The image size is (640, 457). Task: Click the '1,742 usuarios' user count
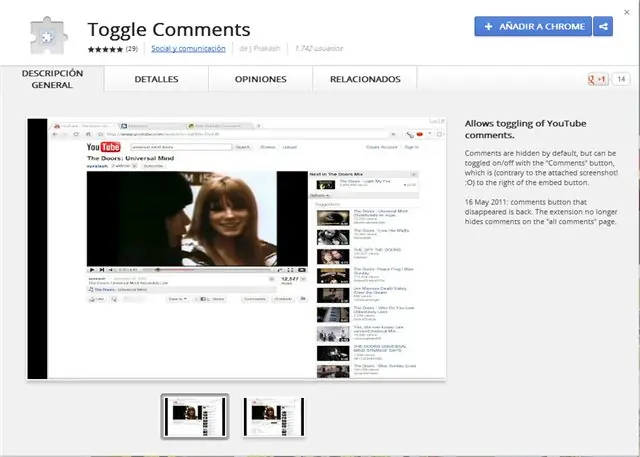(319, 49)
